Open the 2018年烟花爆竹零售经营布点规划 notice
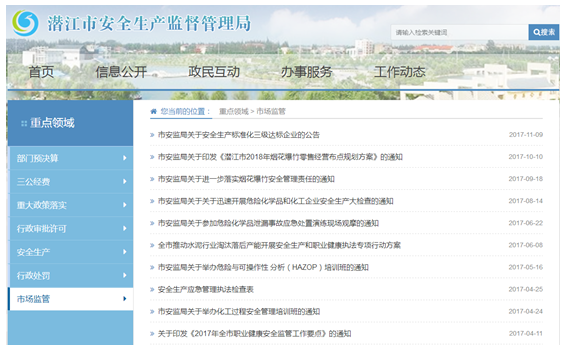The width and height of the screenshot is (570, 363). pyautogui.click(x=280, y=157)
